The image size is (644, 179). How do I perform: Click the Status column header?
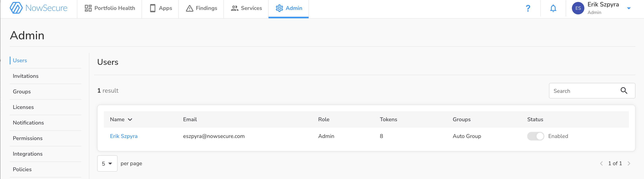pyautogui.click(x=535, y=119)
